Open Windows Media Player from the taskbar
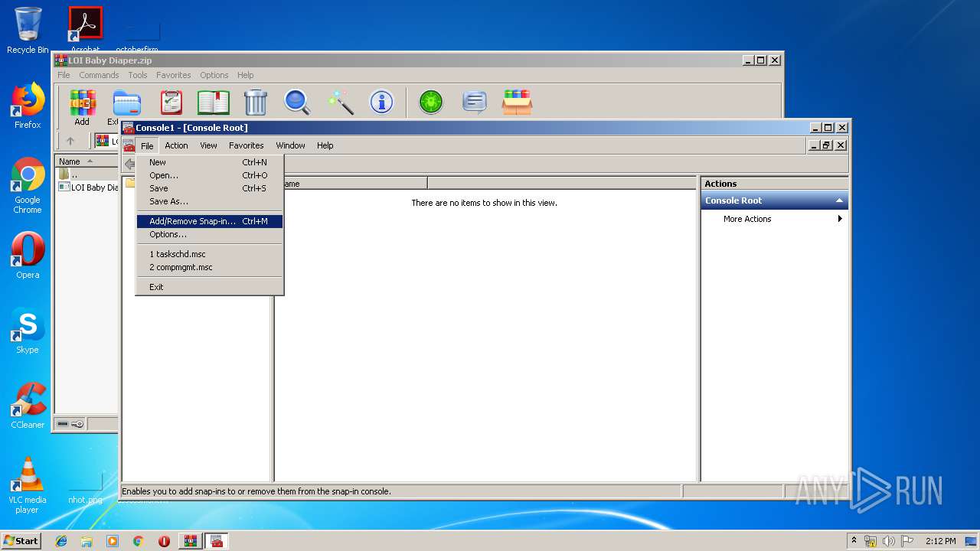 (x=113, y=541)
